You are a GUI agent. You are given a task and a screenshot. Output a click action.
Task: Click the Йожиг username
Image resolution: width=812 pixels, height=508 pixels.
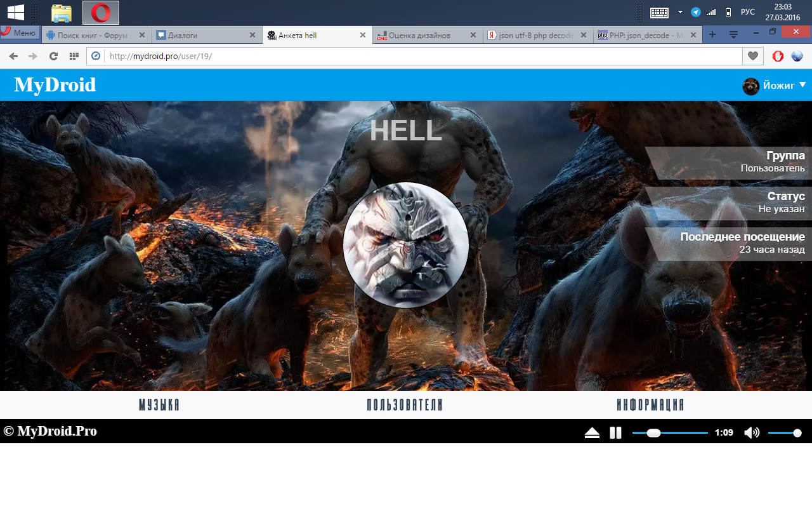coord(779,85)
